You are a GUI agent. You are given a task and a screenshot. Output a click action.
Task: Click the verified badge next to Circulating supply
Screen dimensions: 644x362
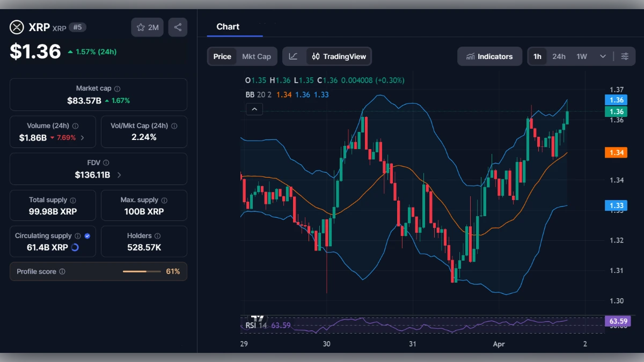(x=87, y=235)
